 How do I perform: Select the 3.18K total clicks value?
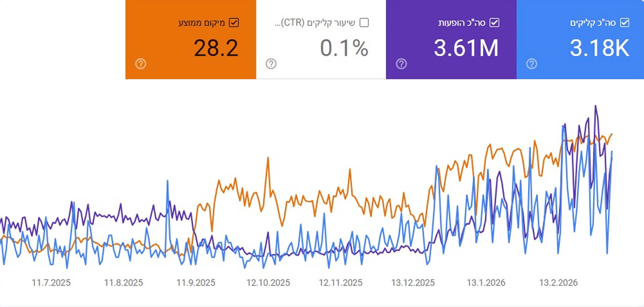coord(599,48)
